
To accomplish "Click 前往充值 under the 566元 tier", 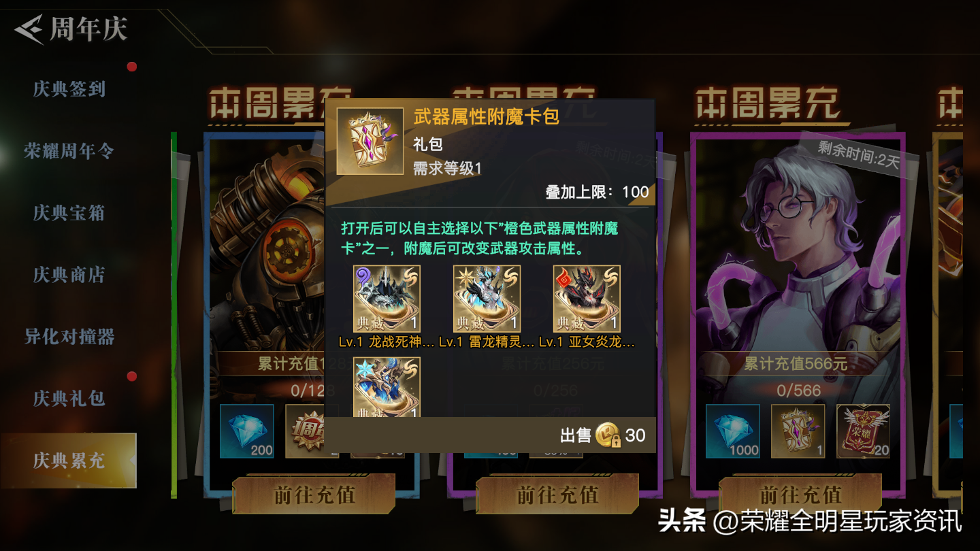I will point(800,495).
